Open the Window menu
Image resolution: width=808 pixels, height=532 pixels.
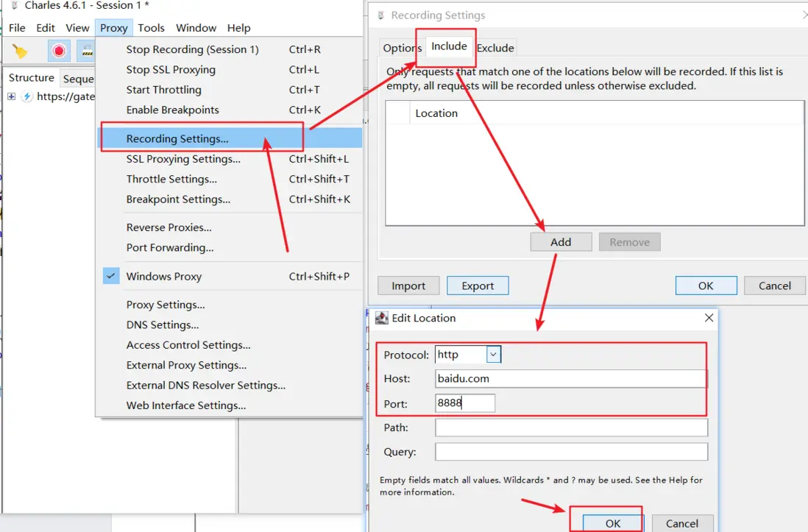196,28
